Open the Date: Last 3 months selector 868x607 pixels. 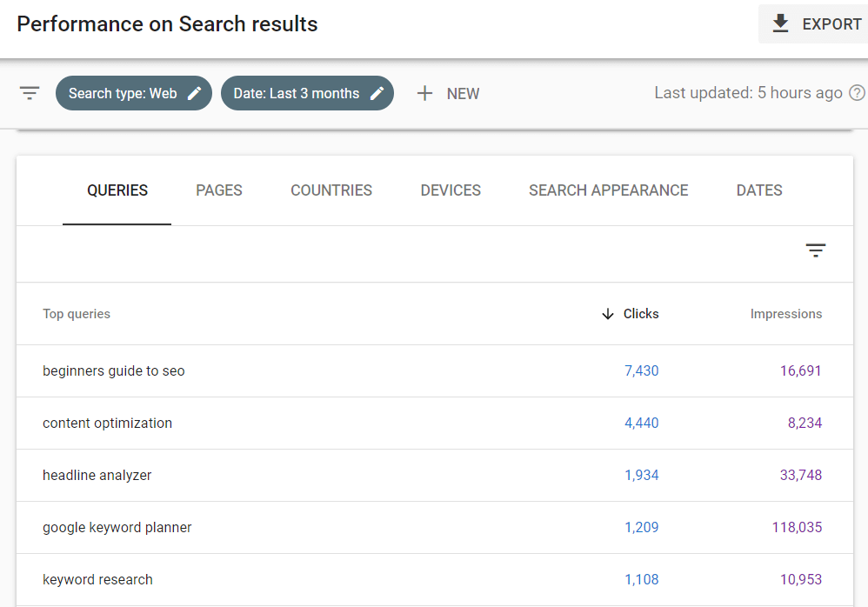click(296, 92)
